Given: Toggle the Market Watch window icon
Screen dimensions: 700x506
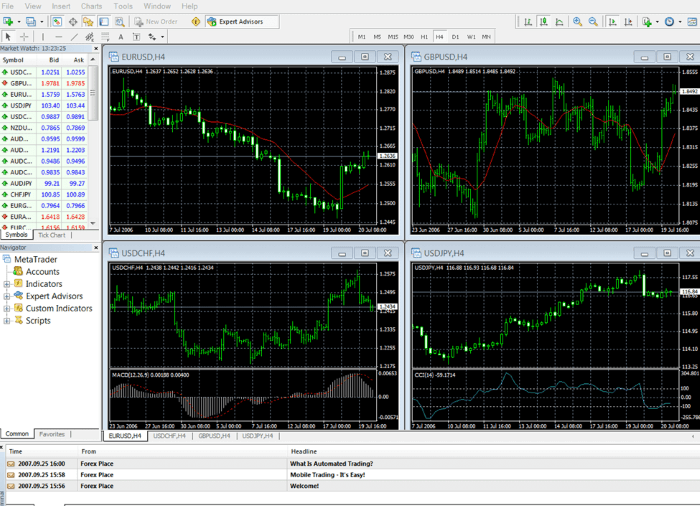Looking at the screenshot, I should [57, 21].
